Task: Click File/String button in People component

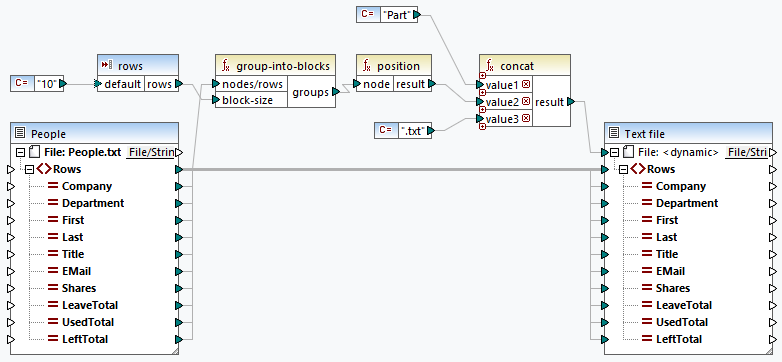Action: 150,152
